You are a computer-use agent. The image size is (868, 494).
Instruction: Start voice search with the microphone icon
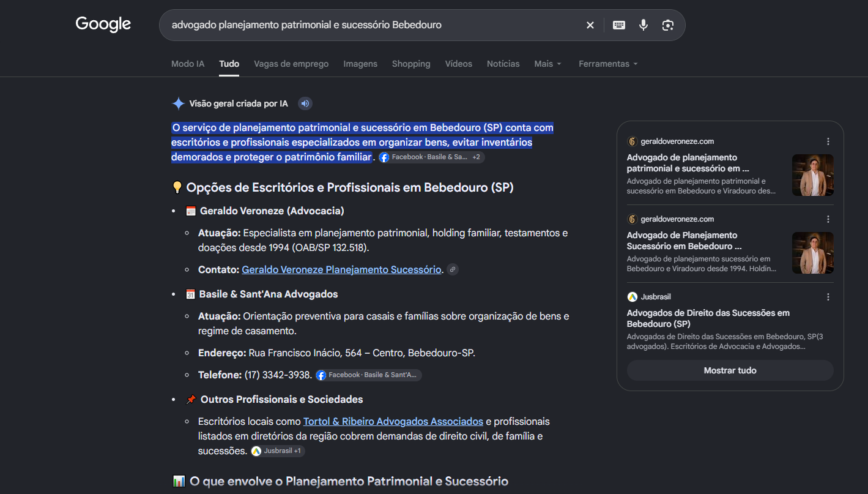(644, 25)
